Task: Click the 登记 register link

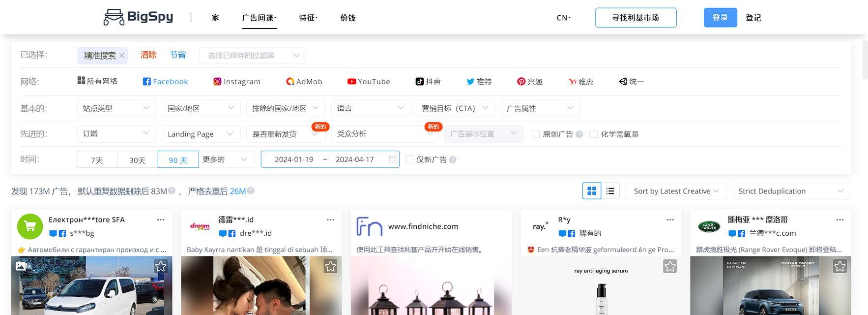Action: (753, 18)
